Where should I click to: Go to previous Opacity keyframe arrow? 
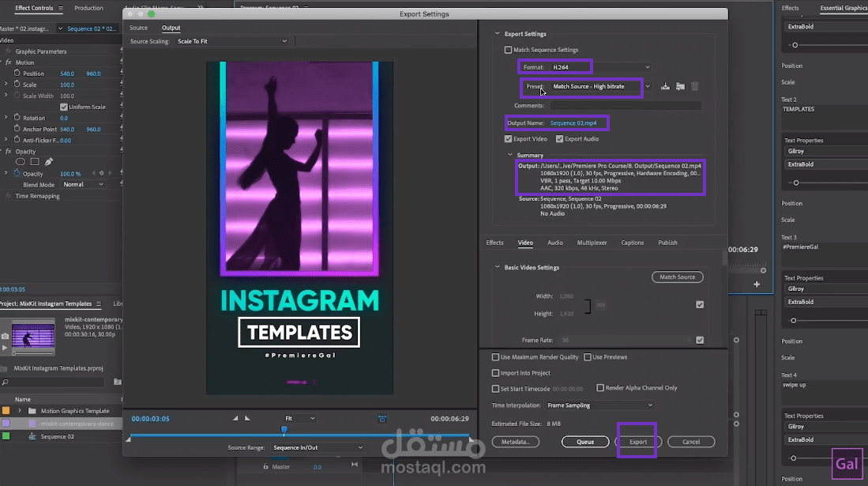click(93, 173)
